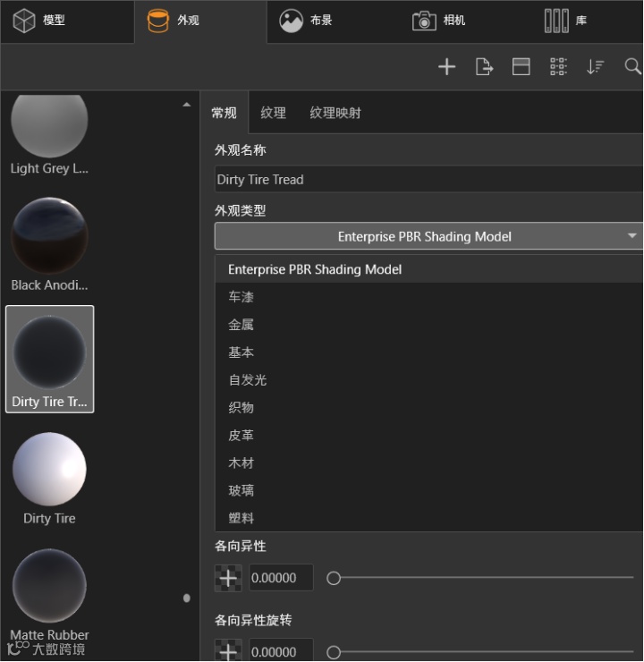Click the scroll up arrow in appearance list
This screenshot has width=644, height=662.
[187, 105]
